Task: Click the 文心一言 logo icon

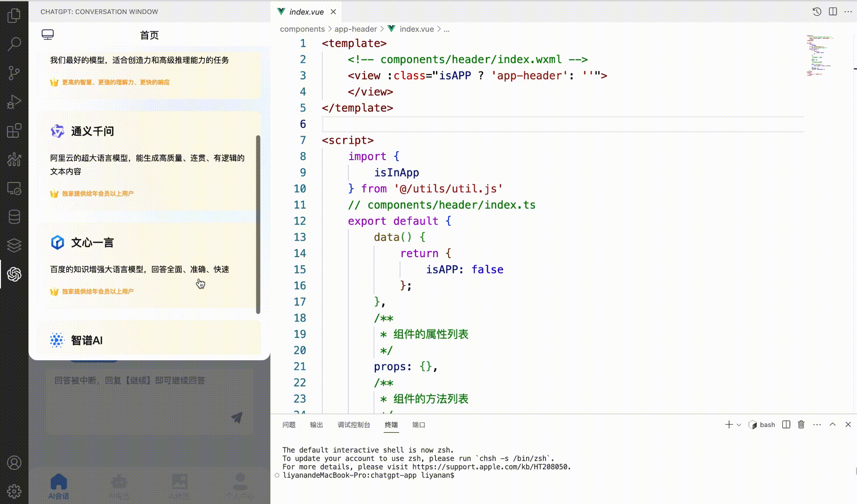Action: click(x=57, y=242)
